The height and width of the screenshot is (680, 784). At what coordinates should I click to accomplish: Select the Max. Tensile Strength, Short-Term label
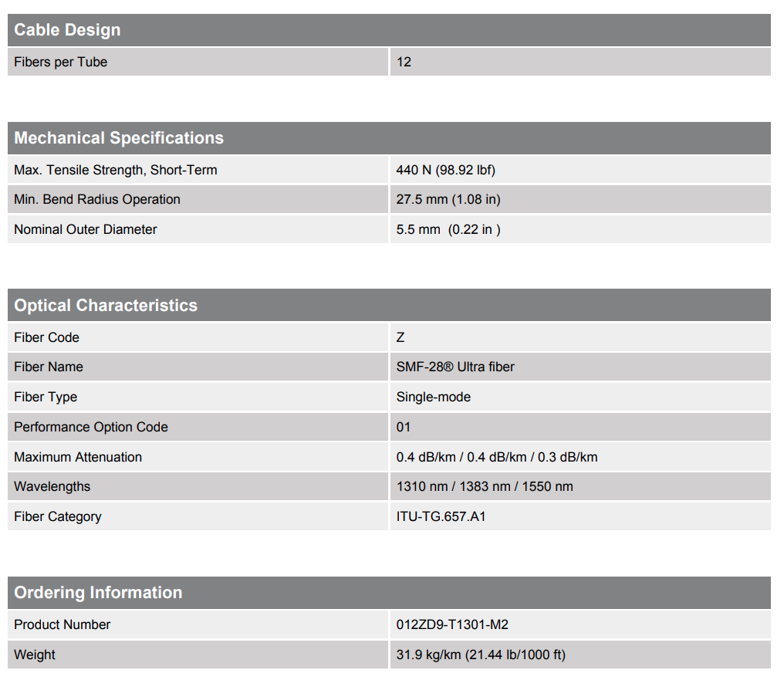click(x=115, y=170)
